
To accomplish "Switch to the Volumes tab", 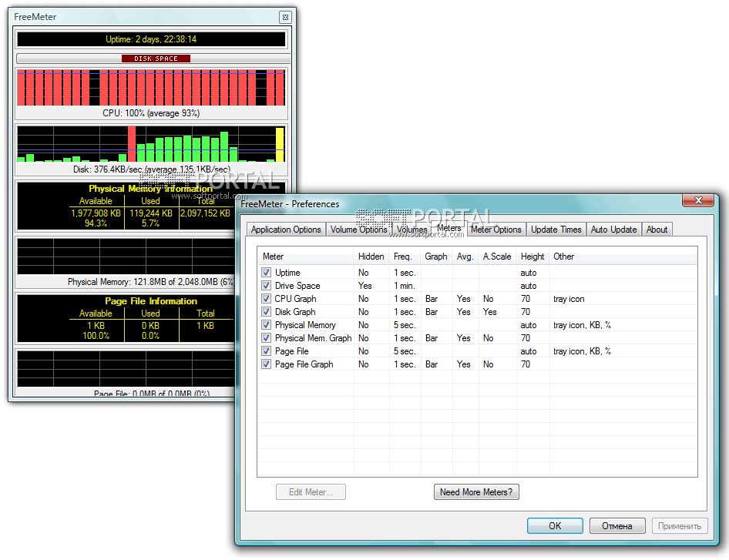I will click(x=412, y=230).
